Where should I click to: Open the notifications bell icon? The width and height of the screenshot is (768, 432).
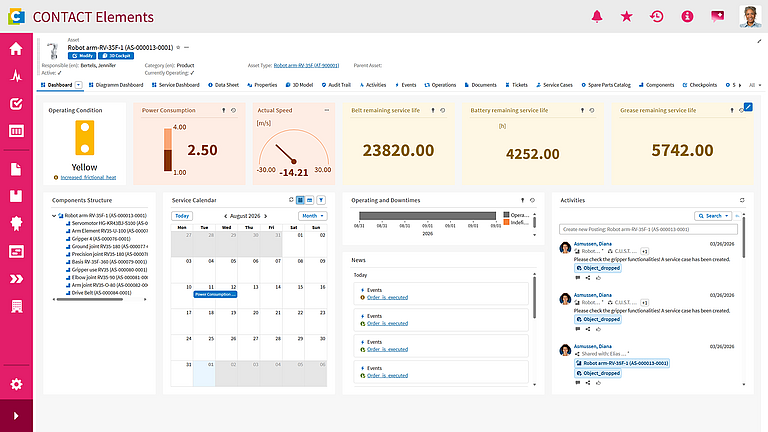[x=597, y=17]
